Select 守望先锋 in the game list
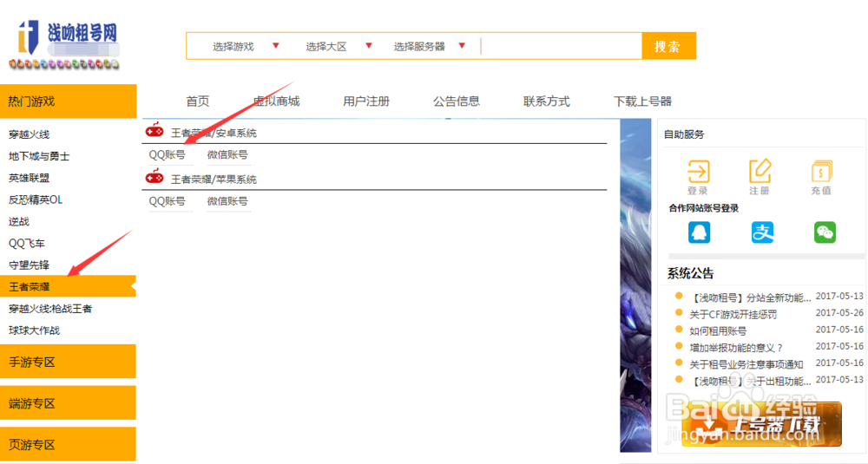The height and width of the screenshot is (464, 868). [x=29, y=265]
